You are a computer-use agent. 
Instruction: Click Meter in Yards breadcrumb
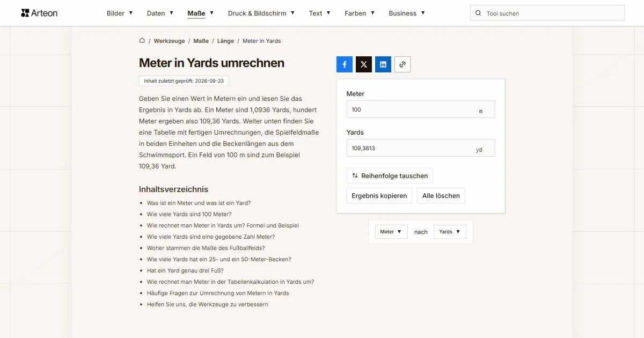point(261,41)
